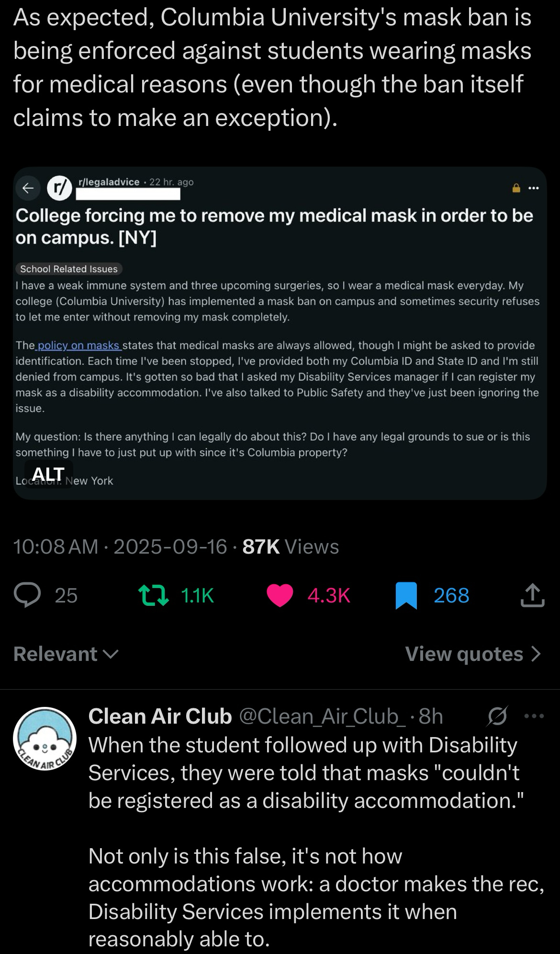Tap the back arrow in Reddit screenshot

(28, 188)
